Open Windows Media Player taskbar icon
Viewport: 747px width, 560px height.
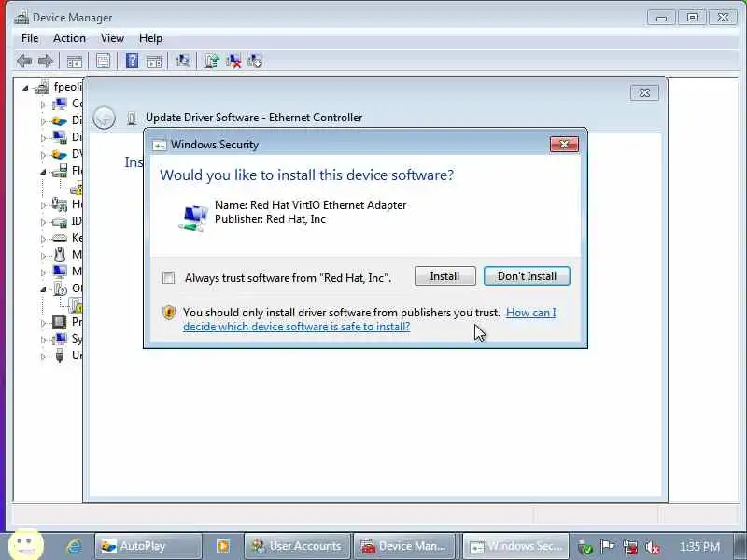pyautogui.click(x=222, y=546)
